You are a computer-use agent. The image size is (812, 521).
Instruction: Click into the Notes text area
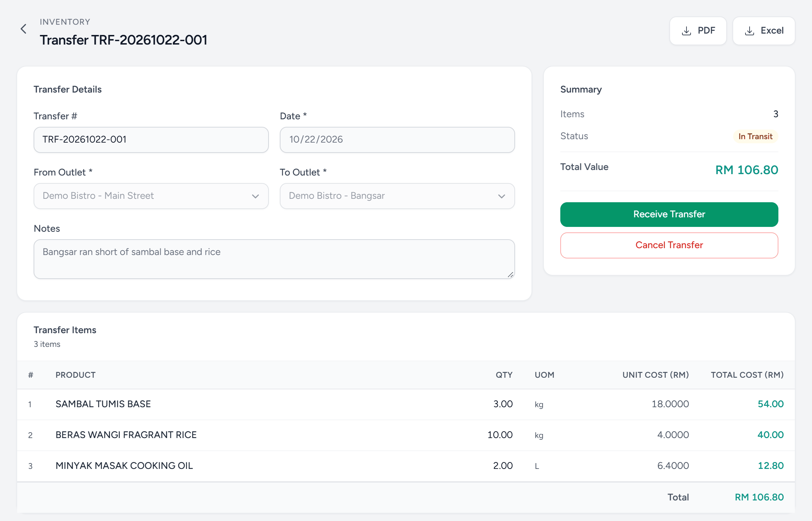[x=274, y=259]
